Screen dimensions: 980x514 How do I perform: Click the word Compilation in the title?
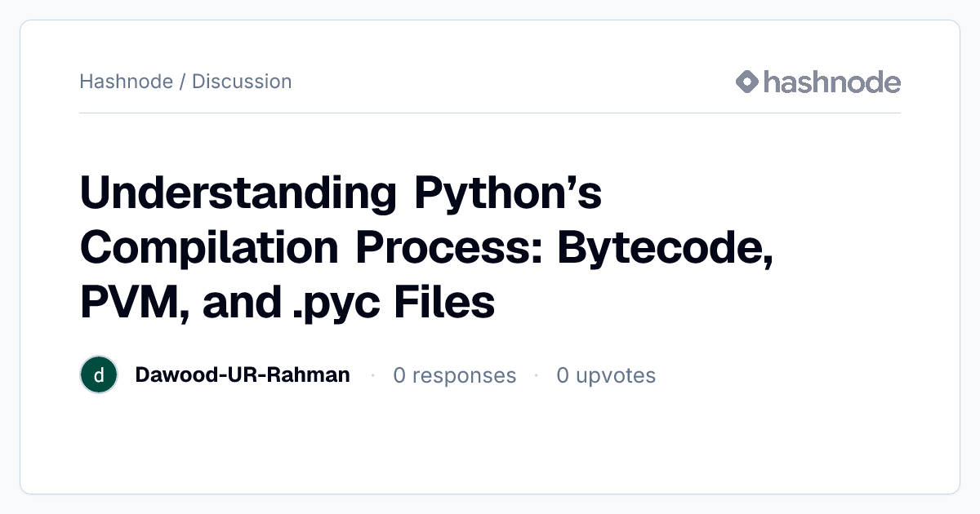209,248
